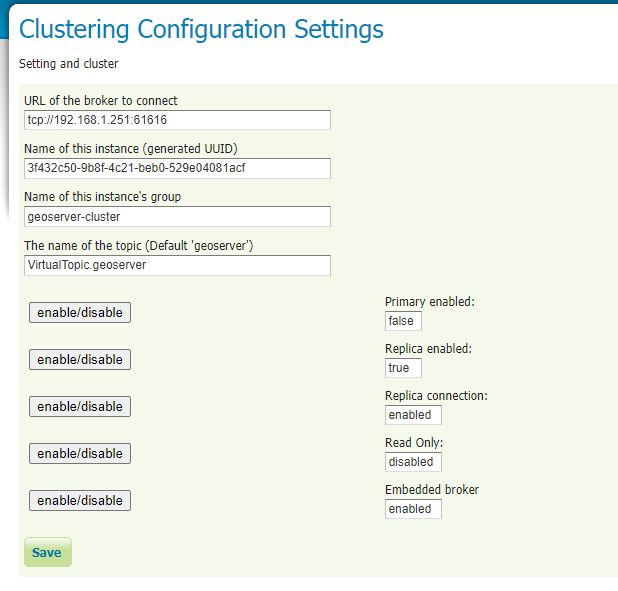Screen dimensions: 618x591
Task: Focus the instance group name field
Action: (x=177, y=217)
